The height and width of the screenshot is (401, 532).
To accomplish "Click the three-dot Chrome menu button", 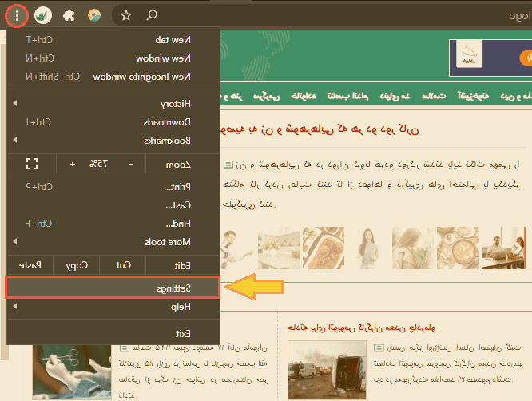I will click(18, 14).
